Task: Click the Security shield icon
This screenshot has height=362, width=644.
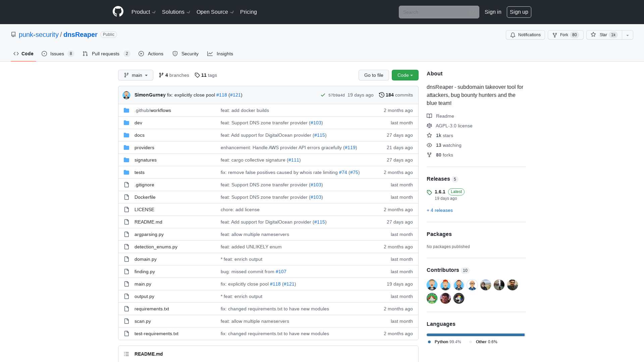Action: point(175,54)
